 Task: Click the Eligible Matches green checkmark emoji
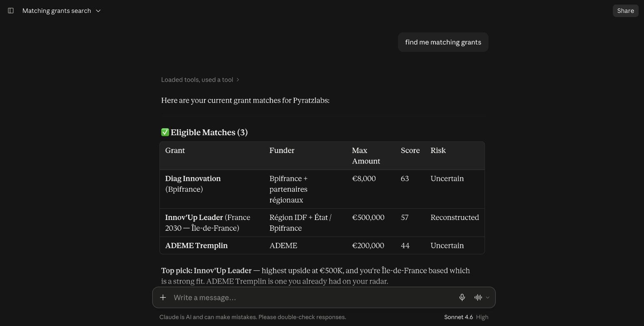point(165,132)
